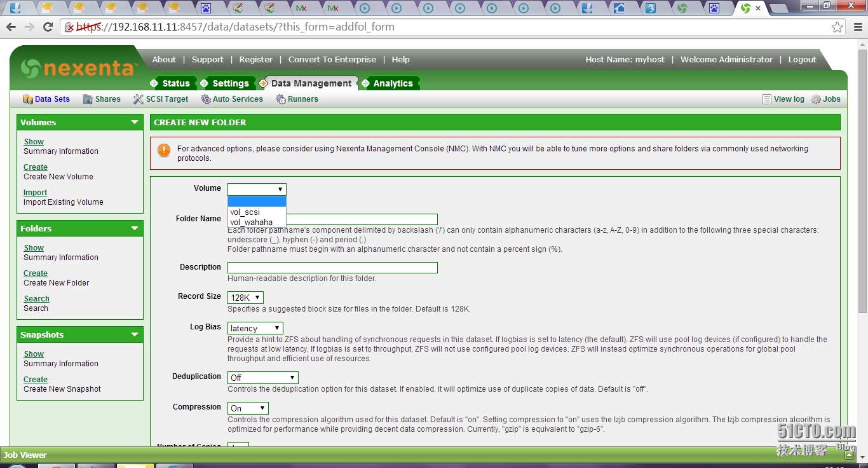Screen dimensions: 868x468
Task: Collapse the Snapshots panel
Action: coord(134,334)
